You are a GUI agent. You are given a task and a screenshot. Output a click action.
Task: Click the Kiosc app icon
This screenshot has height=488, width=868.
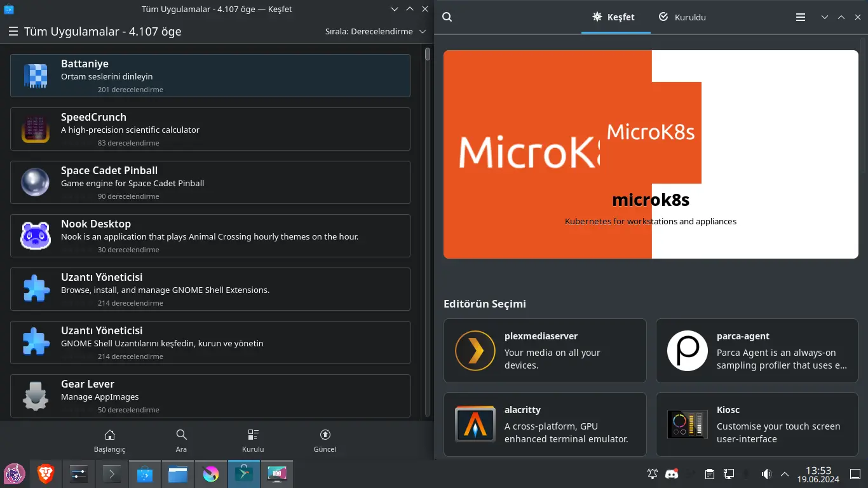click(688, 424)
